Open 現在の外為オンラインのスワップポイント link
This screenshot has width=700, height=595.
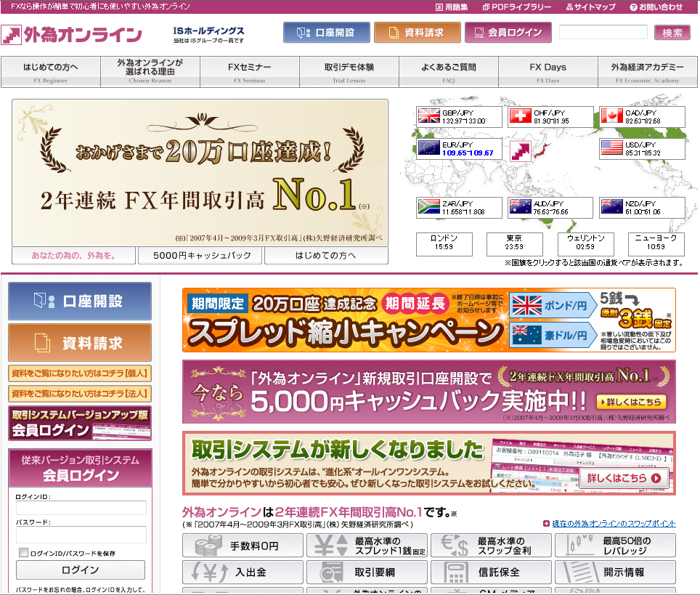pos(614,524)
